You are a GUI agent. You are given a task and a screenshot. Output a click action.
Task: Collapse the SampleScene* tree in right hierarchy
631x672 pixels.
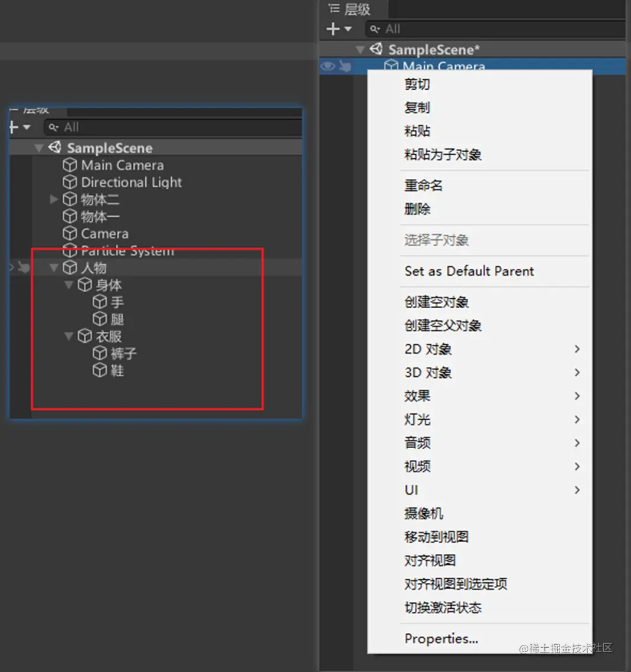[x=360, y=50]
